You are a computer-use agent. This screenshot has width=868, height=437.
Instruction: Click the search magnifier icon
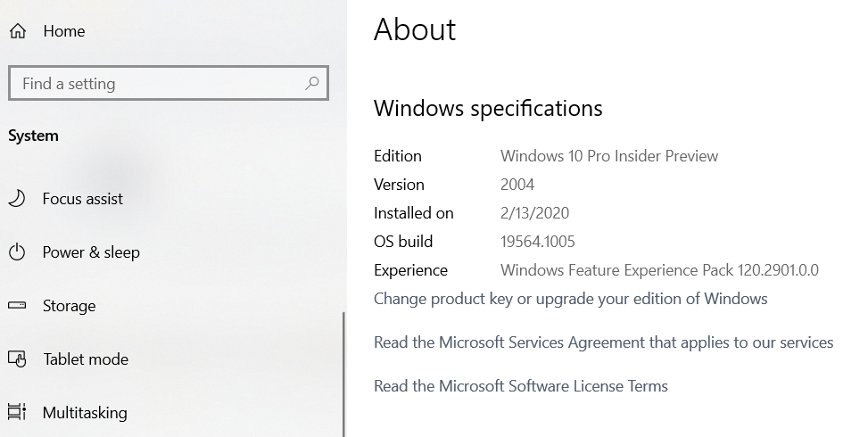click(312, 84)
